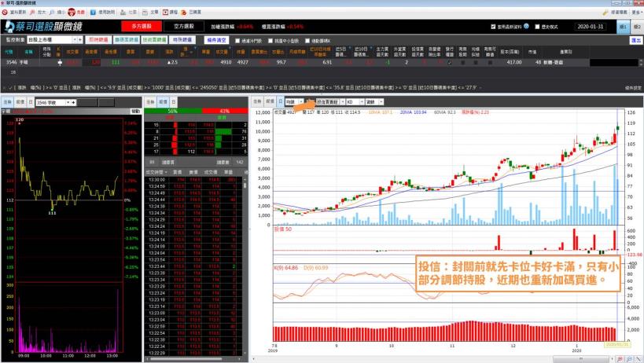The height and width of the screenshot is (363, 644).
Task: Collapse the filter condition bar with the left arrow
Action: coord(4,88)
